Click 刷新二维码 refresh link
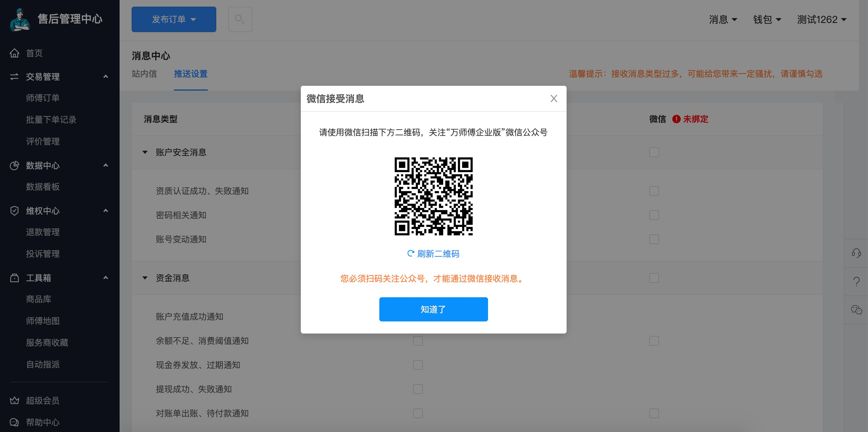The image size is (868, 432). 433,254
